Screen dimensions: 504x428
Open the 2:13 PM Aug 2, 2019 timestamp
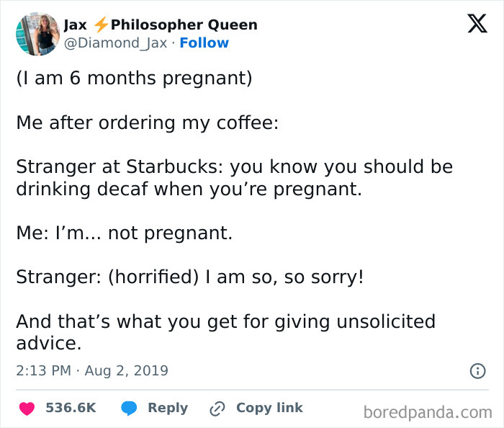coord(92,371)
